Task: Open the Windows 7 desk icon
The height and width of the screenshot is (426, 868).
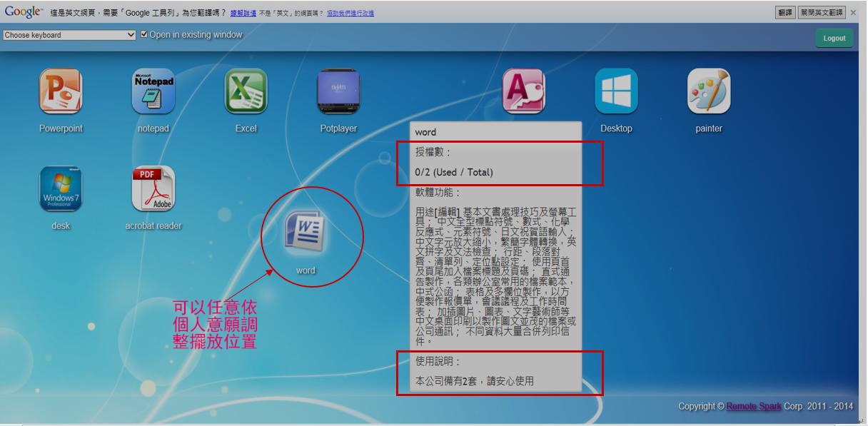Action: coord(61,189)
